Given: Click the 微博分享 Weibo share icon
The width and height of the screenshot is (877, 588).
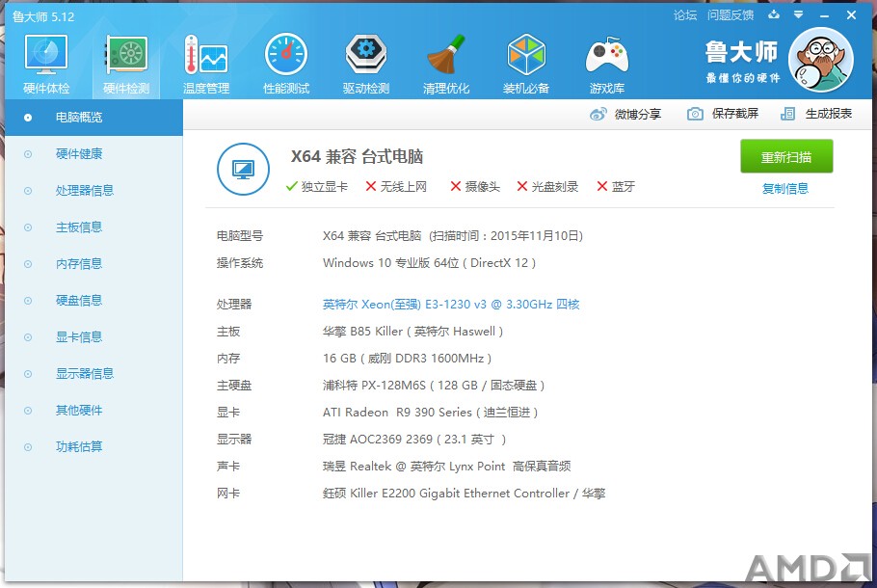Looking at the screenshot, I should pyautogui.click(x=598, y=114).
